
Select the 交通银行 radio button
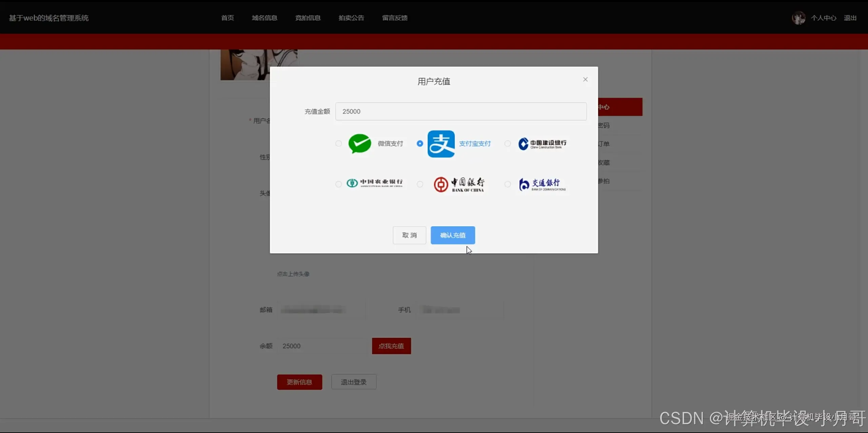(507, 184)
